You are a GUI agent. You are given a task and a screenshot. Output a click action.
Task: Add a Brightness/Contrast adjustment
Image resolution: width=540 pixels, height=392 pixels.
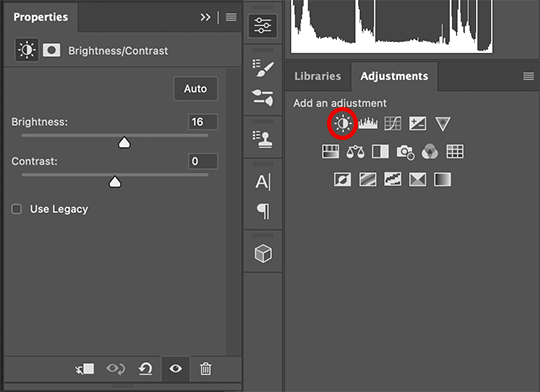[x=343, y=123]
